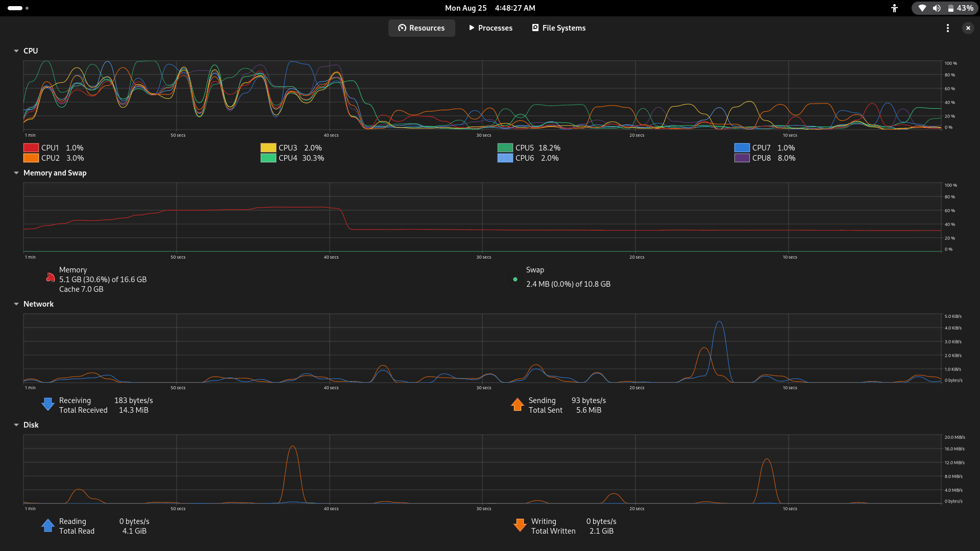
Task: Click the Memory pie chart icon
Action: pos(50,279)
